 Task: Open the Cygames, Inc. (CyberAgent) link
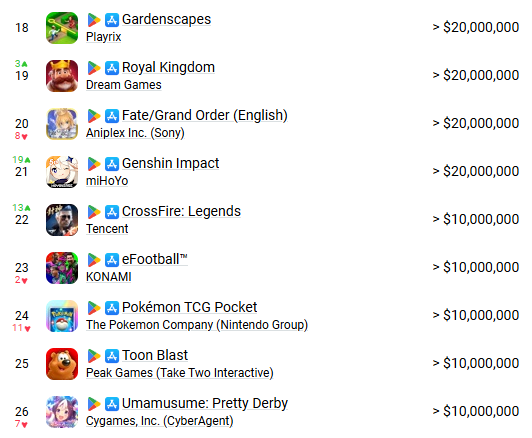159,421
